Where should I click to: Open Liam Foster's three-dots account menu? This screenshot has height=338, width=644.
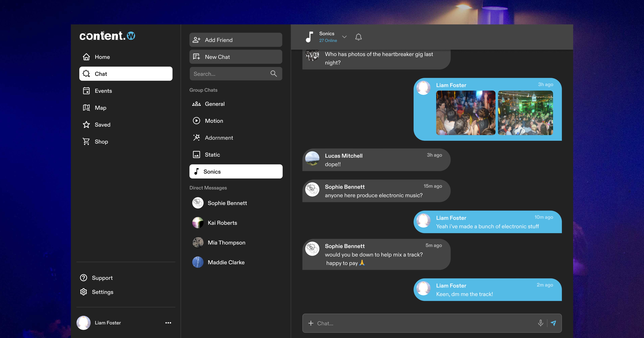point(168,323)
